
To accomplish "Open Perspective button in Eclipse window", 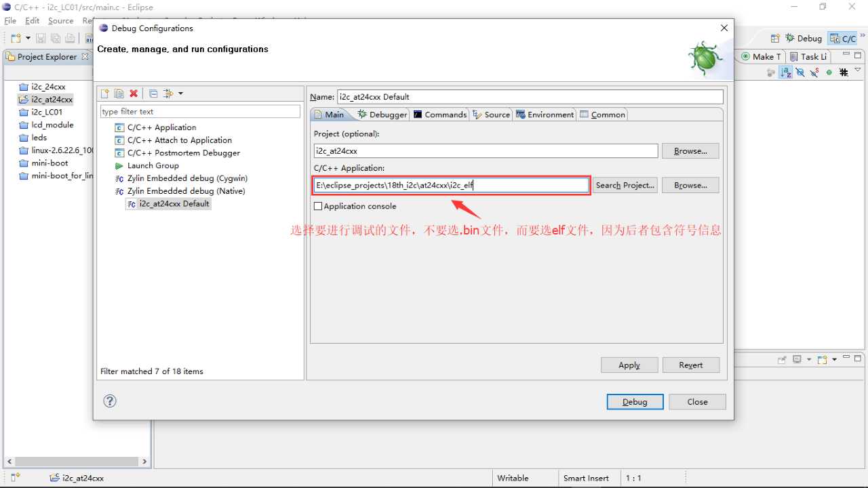I will click(775, 39).
